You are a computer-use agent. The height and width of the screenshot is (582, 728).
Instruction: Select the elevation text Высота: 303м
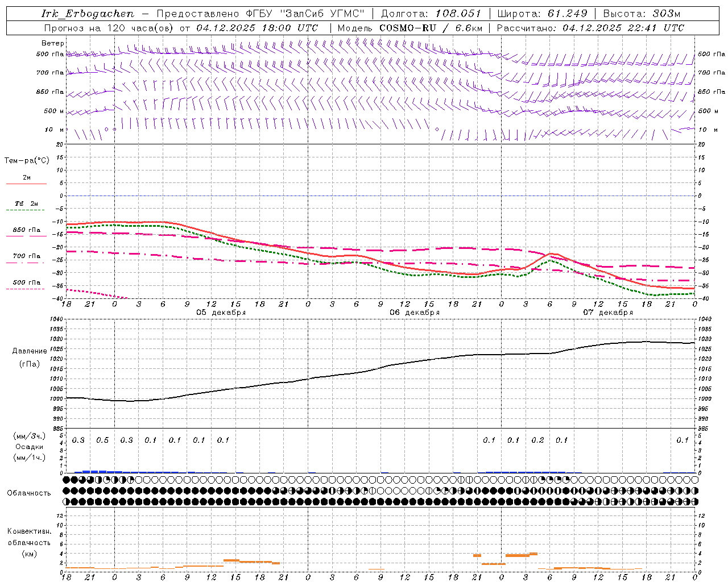pyautogui.click(x=642, y=14)
